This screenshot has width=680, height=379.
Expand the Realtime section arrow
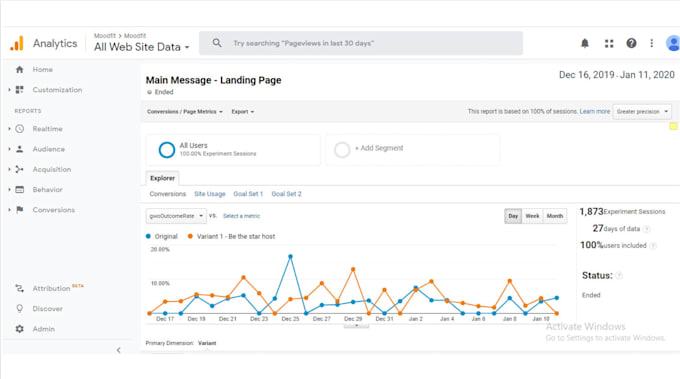pyautogui.click(x=9, y=129)
